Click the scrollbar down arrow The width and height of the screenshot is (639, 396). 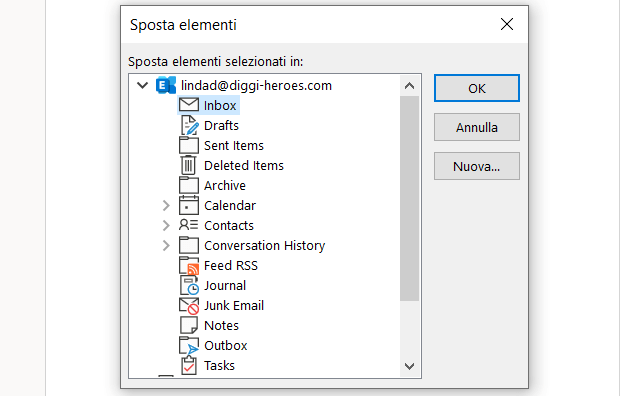410,366
